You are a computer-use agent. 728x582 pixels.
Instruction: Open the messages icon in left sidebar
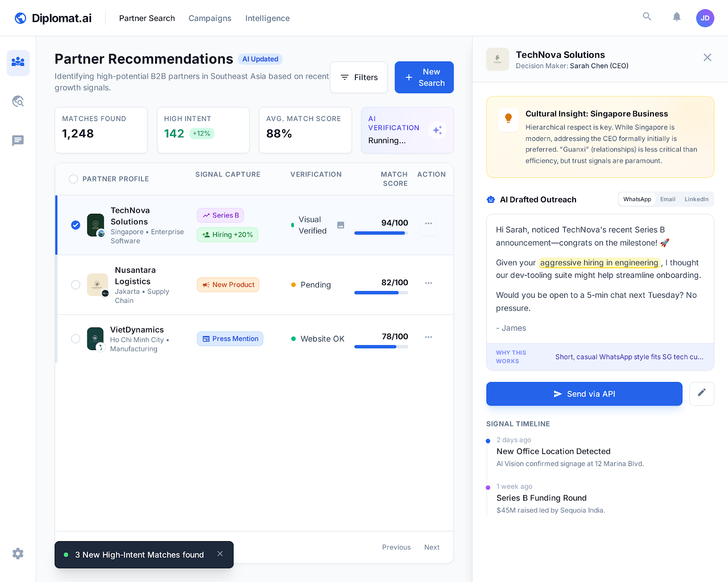[18, 140]
